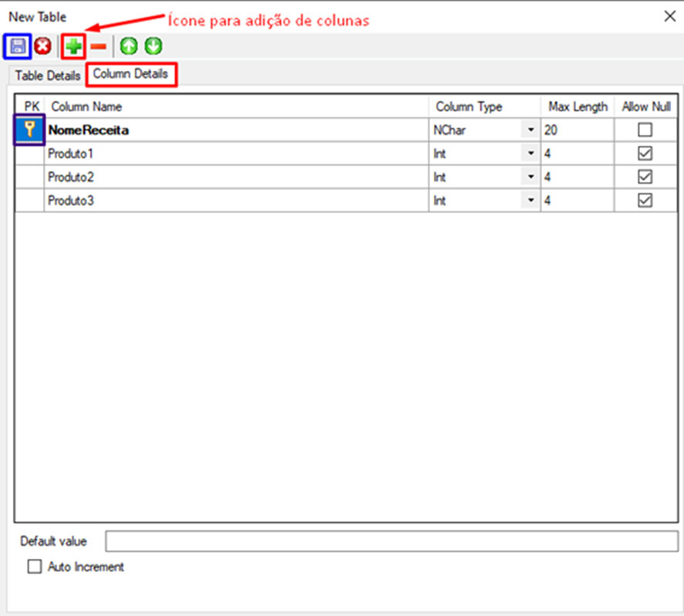Close the New Table dialog window

pyautogui.click(x=669, y=17)
